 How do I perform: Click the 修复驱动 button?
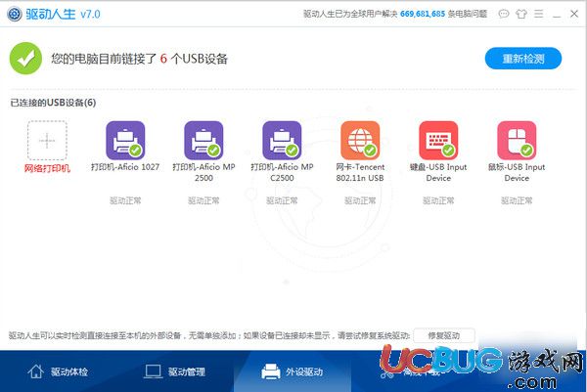click(444, 335)
